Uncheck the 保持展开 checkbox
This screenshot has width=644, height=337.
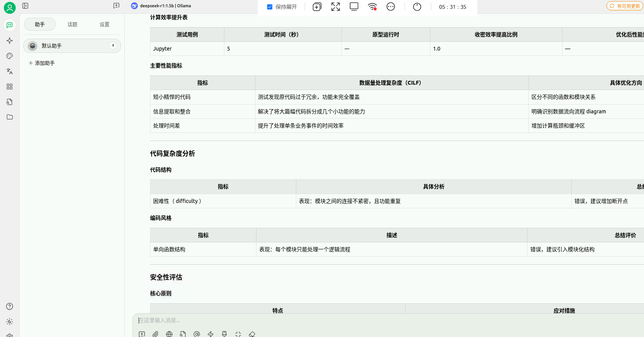(x=270, y=7)
